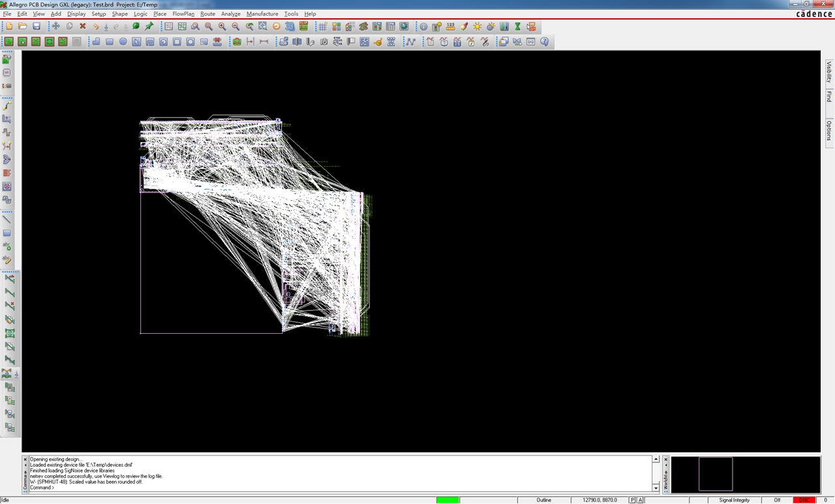Open the 3D viewer icon

(x=290, y=26)
